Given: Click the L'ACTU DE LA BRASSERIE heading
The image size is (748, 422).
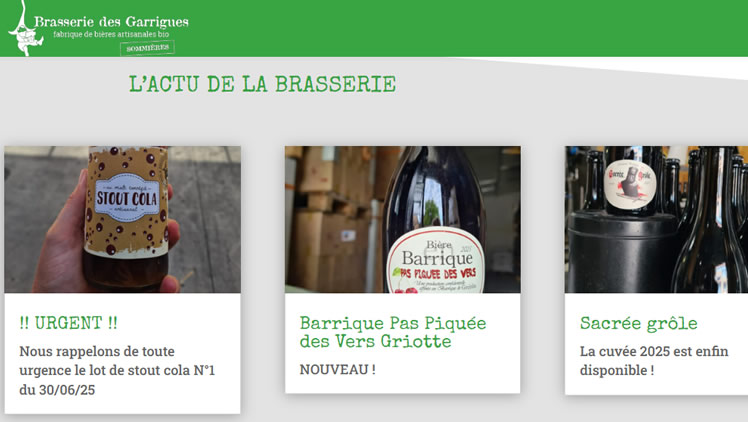Looking at the screenshot, I should pyautogui.click(x=262, y=84).
